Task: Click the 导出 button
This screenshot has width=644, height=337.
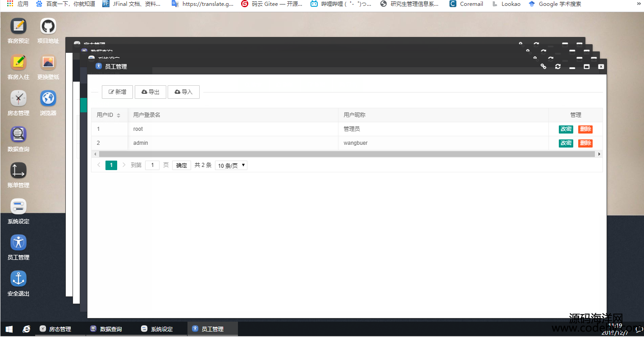Action: coord(151,92)
